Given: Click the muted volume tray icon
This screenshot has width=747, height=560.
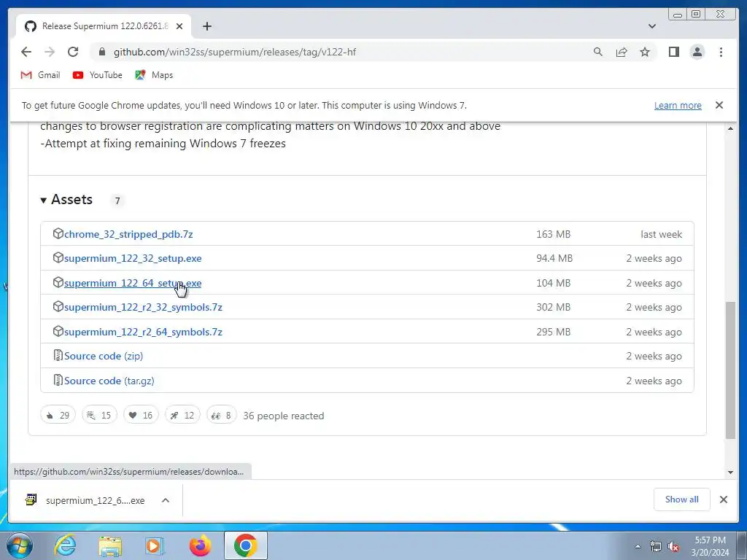Looking at the screenshot, I should click(673, 546).
